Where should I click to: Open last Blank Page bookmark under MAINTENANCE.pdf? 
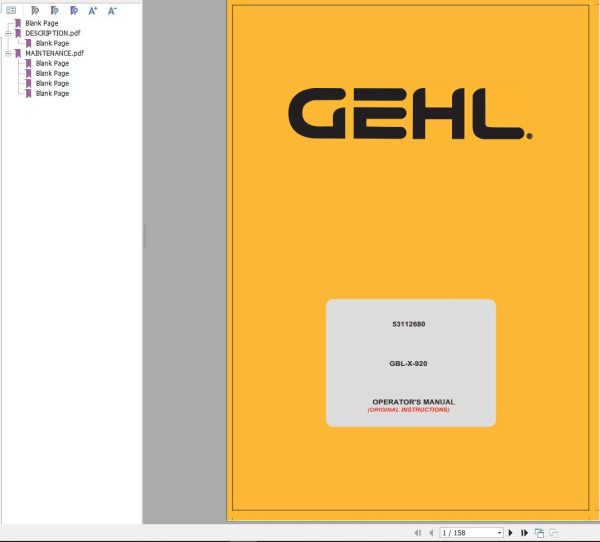[x=52, y=93]
